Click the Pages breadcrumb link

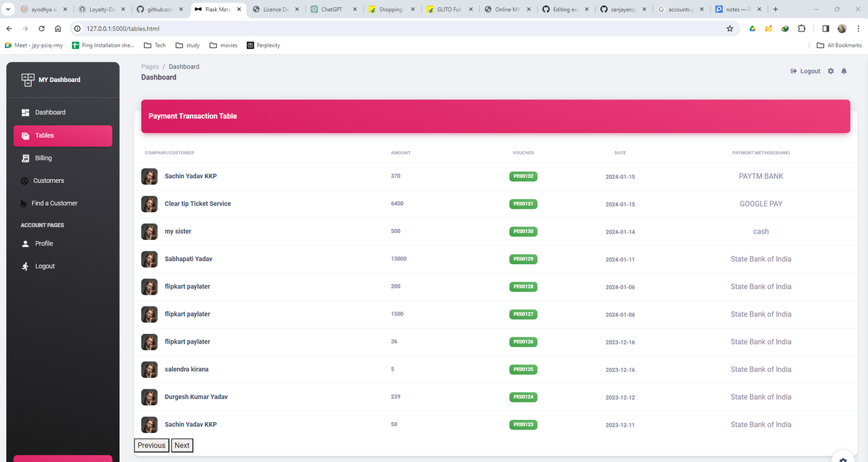pyautogui.click(x=150, y=66)
